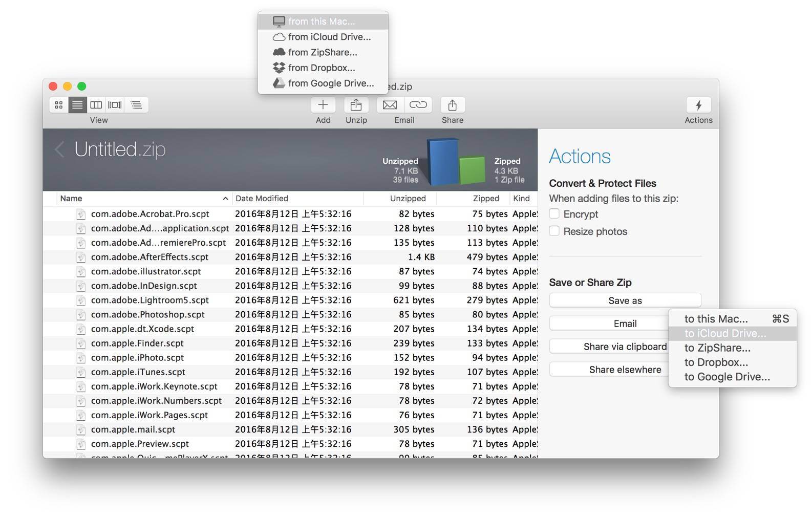Viewport: 812px width, 518px height.
Task: Select com.adobe.AfterEffects.scpt row
Action: [x=290, y=257]
